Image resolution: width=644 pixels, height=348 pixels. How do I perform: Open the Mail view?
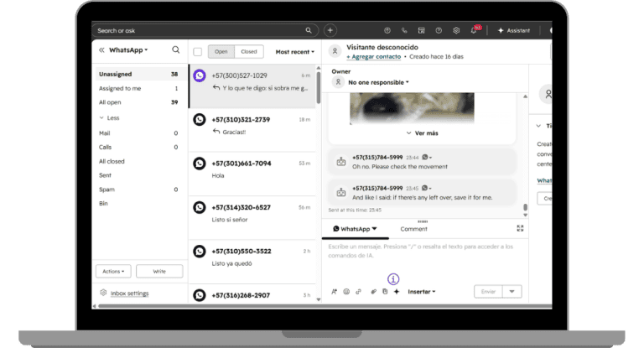click(138, 133)
